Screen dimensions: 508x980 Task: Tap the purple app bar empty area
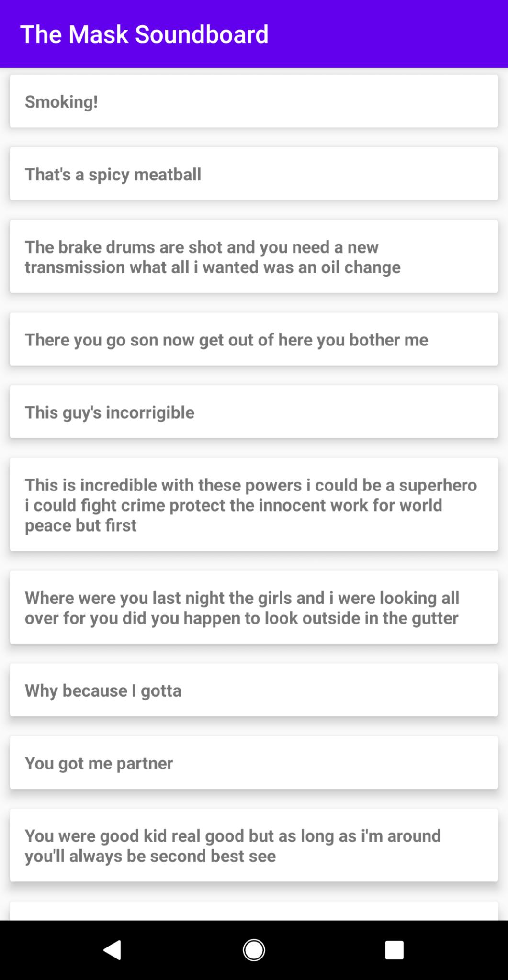click(x=388, y=34)
